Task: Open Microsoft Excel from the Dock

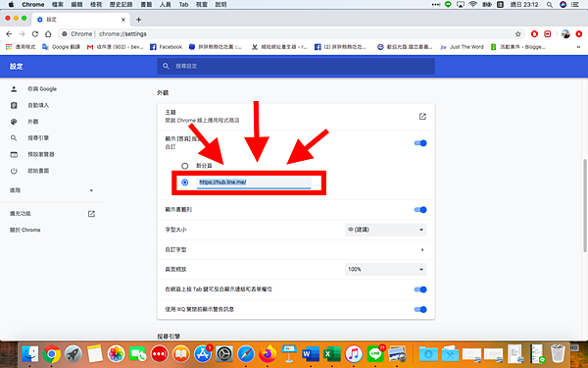Action: [x=332, y=353]
